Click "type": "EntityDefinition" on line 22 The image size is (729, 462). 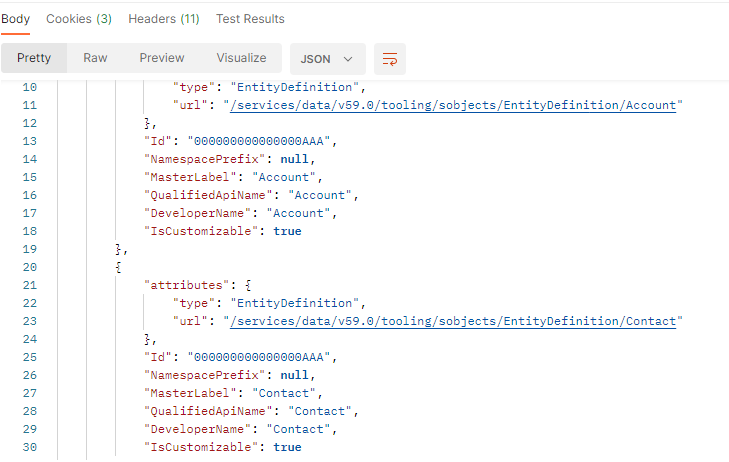pyautogui.click(x=269, y=304)
